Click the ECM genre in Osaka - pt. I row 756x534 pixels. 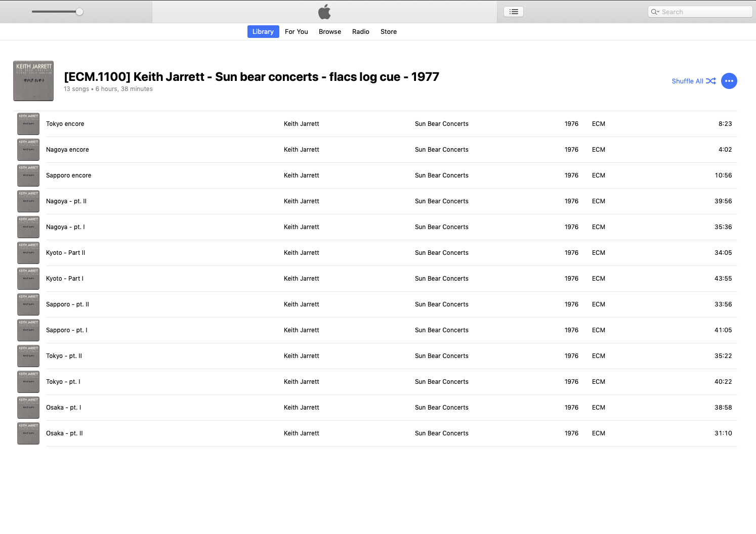click(x=599, y=408)
